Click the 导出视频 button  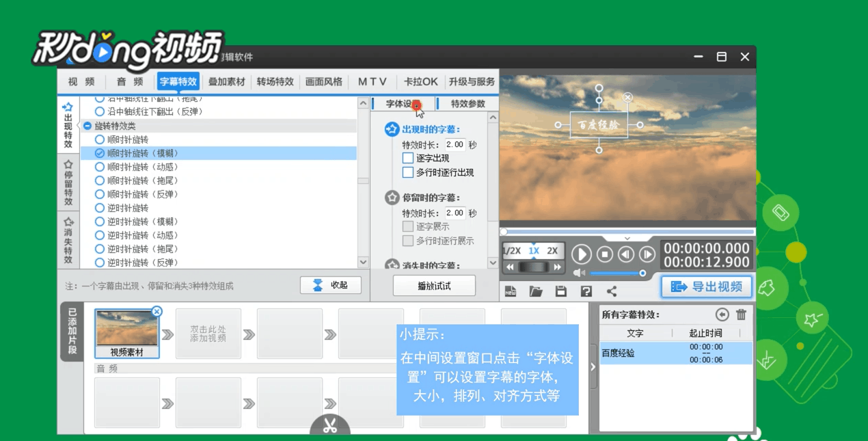click(707, 286)
